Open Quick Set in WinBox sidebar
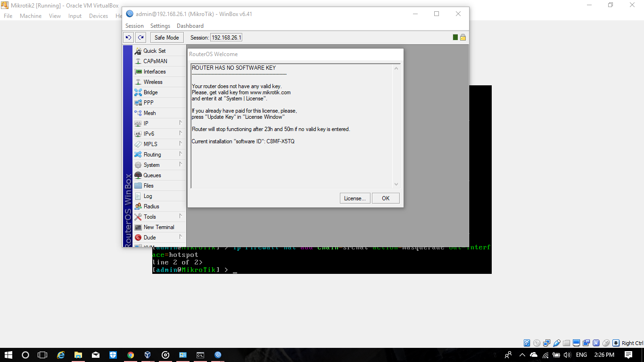 click(159, 51)
